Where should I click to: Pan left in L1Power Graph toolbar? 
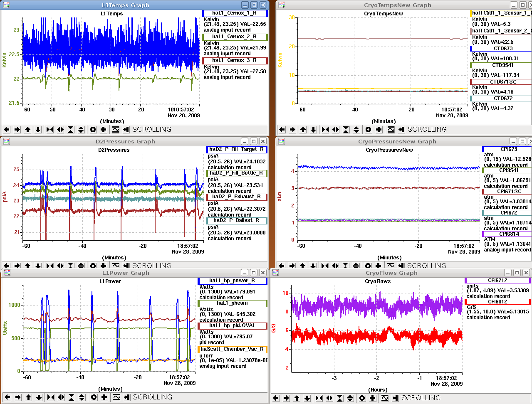click(7, 397)
